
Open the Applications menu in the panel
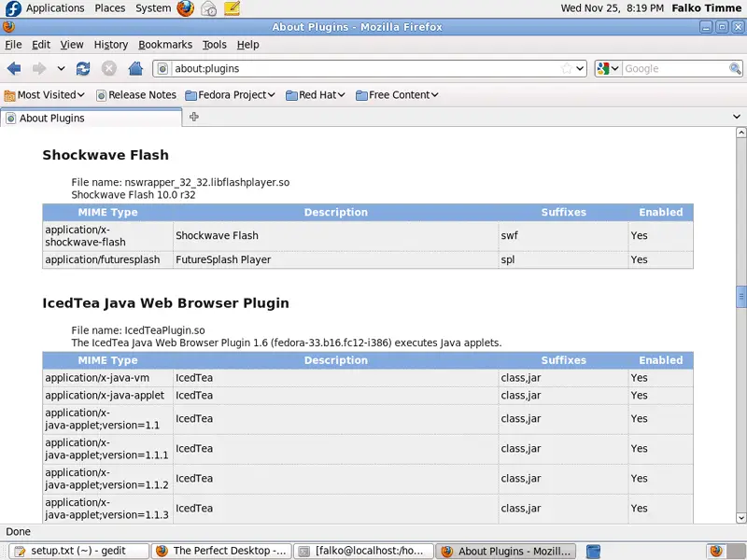tap(55, 8)
